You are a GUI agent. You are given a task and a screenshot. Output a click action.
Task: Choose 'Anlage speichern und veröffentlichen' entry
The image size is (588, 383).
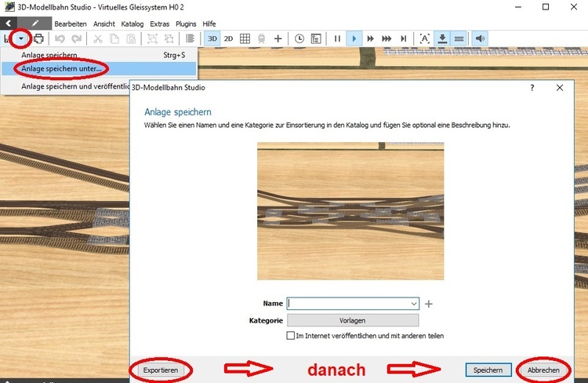click(x=66, y=86)
